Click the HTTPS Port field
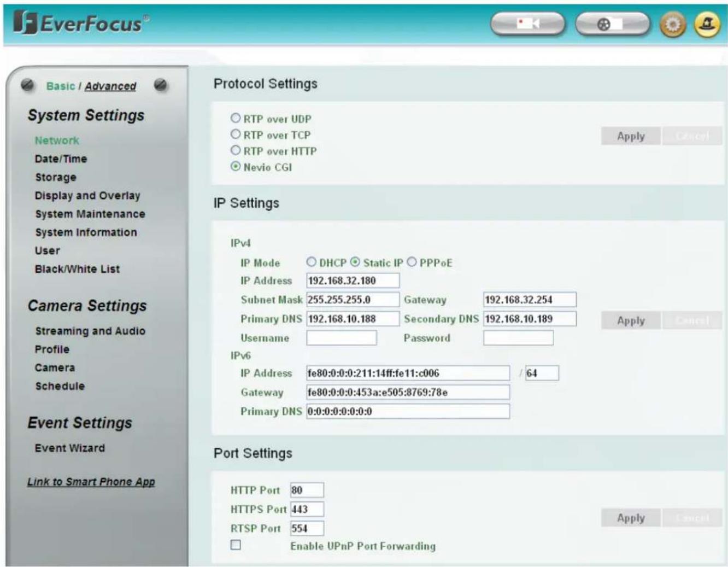Screen dimensions: 728x567 pyautogui.click(x=307, y=509)
